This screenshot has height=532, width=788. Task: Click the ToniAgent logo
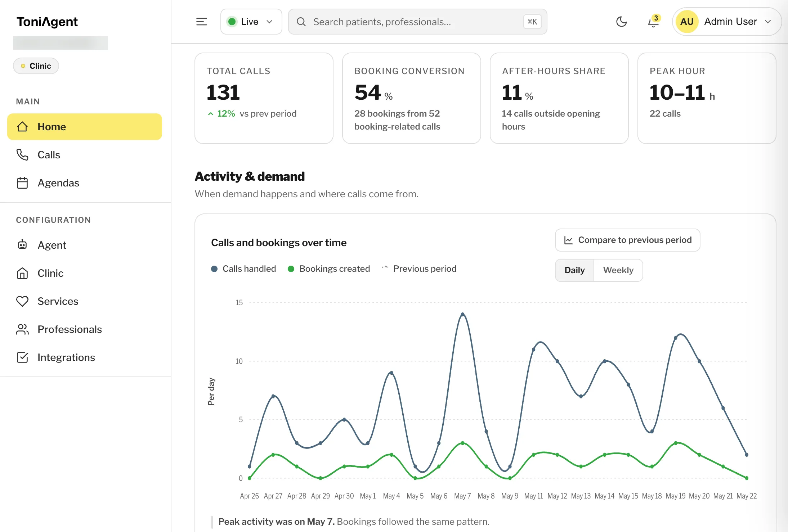(x=47, y=22)
